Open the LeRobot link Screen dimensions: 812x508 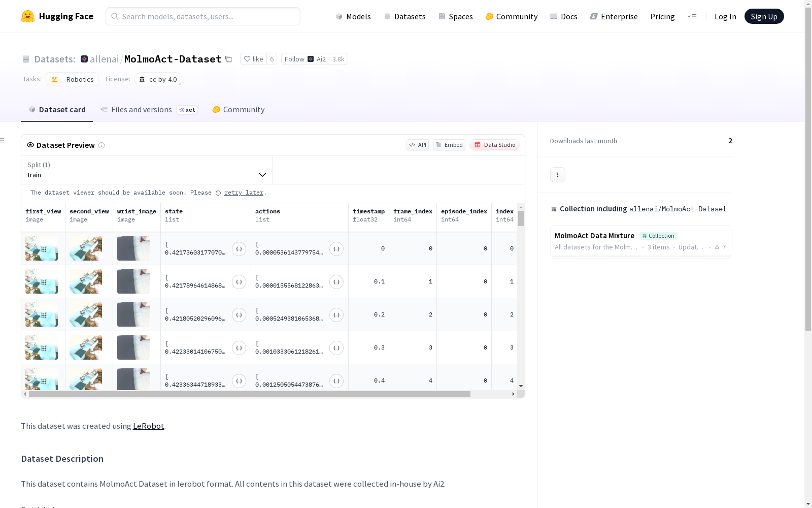tap(148, 426)
